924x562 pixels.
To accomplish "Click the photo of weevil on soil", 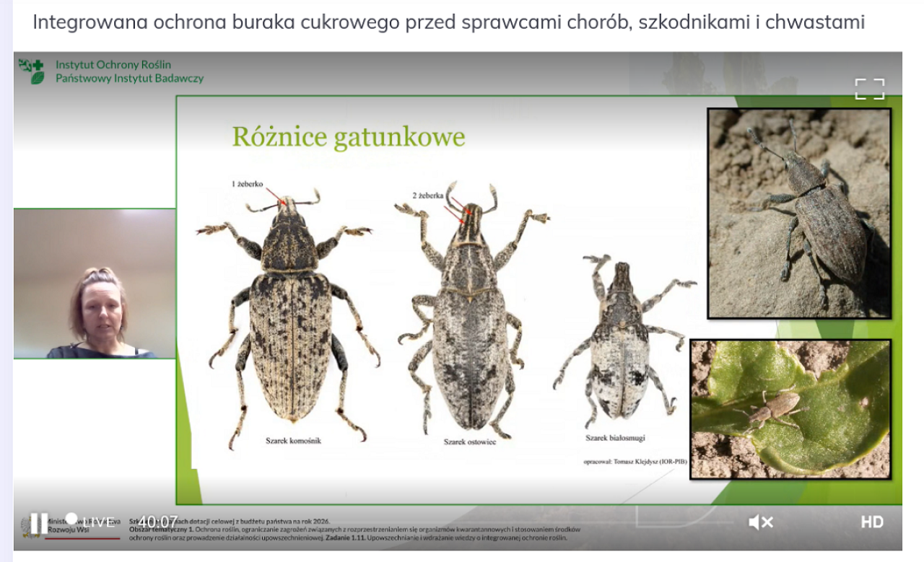I will point(799,214).
